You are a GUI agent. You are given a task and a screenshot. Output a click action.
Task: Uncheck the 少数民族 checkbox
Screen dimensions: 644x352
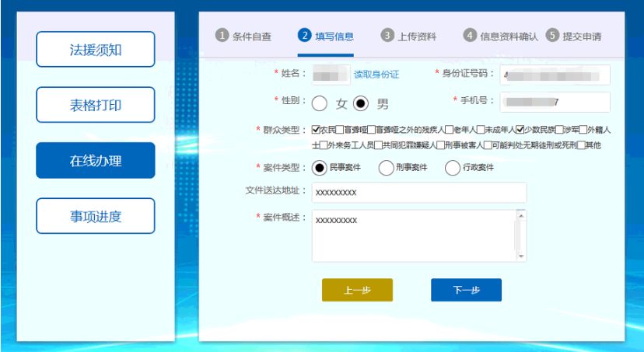point(520,130)
